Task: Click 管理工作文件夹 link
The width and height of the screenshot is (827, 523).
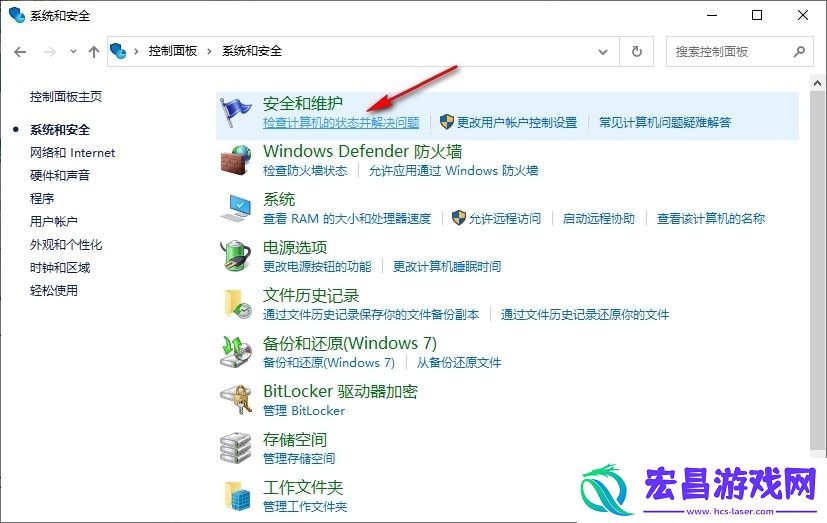Action: [x=305, y=507]
